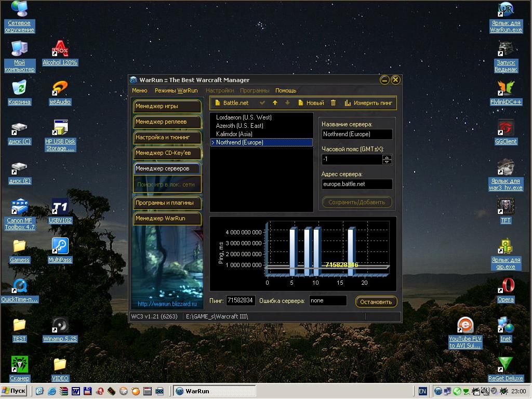This screenshot has height=399, width=532.
Task: Create a new server with Новый
Action: [311, 103]
